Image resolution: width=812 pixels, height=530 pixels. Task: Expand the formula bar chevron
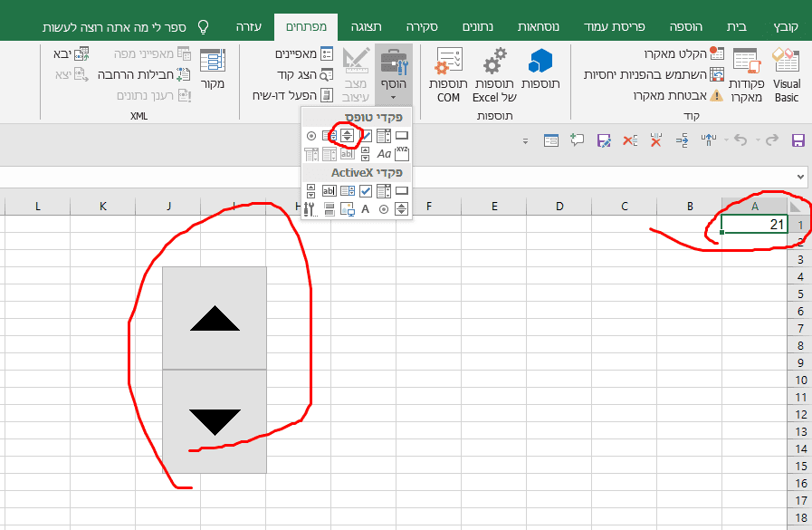[x=800, y=178]
